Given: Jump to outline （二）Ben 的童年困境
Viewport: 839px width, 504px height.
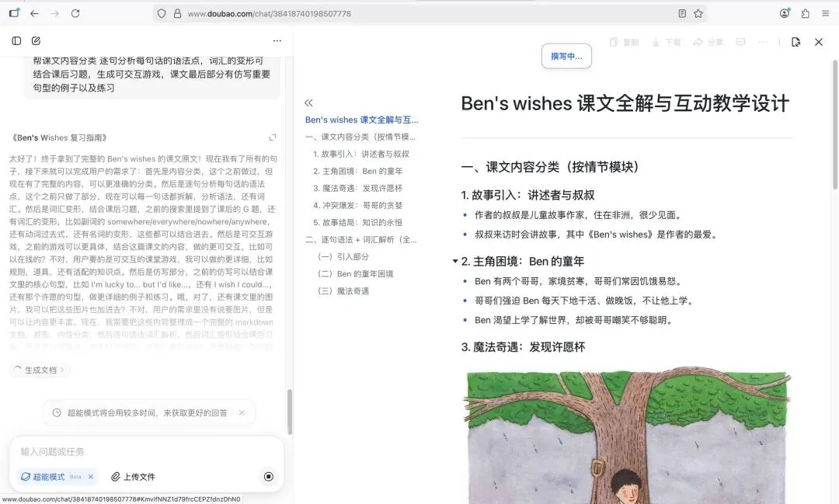Looking at the screenshot, I should pos(355,274).
